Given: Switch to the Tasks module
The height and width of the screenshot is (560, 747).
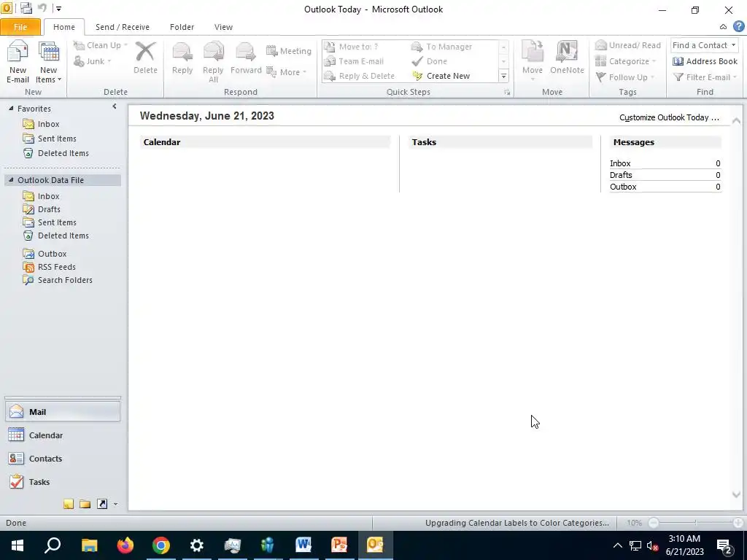Looking at the screenshot, I should pos(63,482).
